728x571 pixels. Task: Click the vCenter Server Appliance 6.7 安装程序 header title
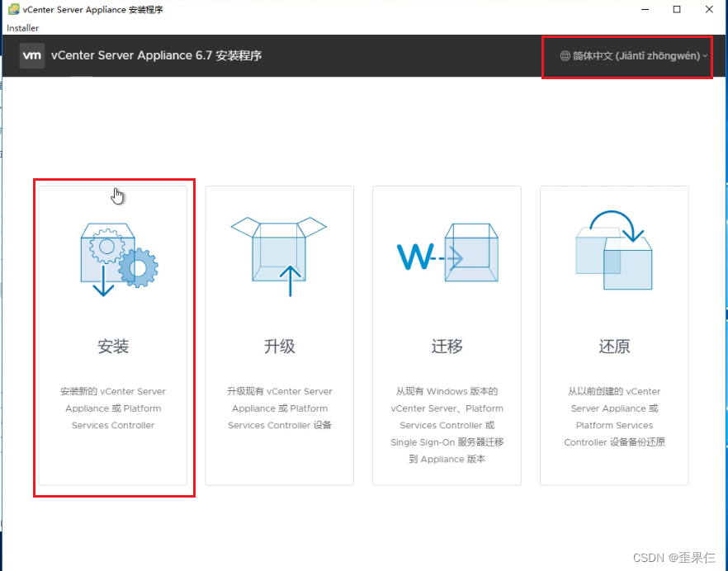(157, 56)
